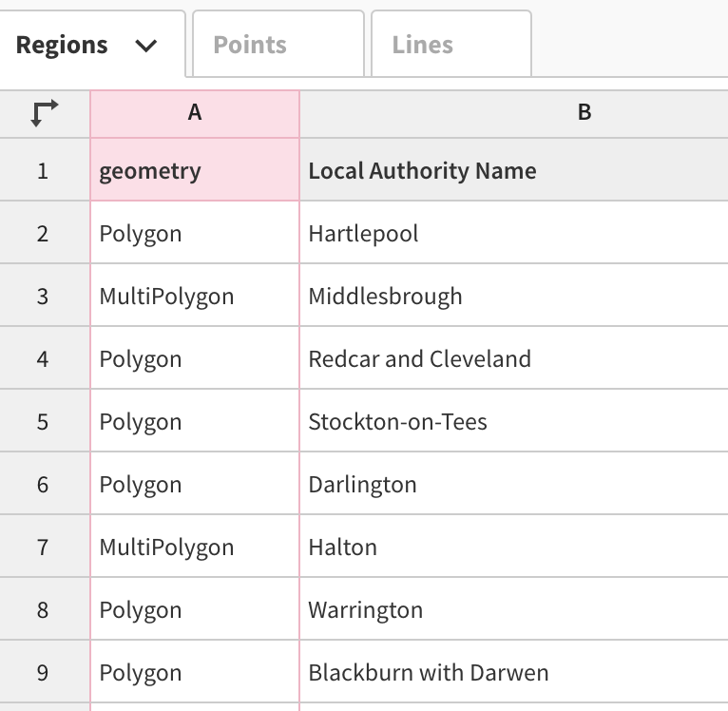Viewport: 728px width, 711px height.
Task: Select the Regions tab
Action: click(92, 44)
